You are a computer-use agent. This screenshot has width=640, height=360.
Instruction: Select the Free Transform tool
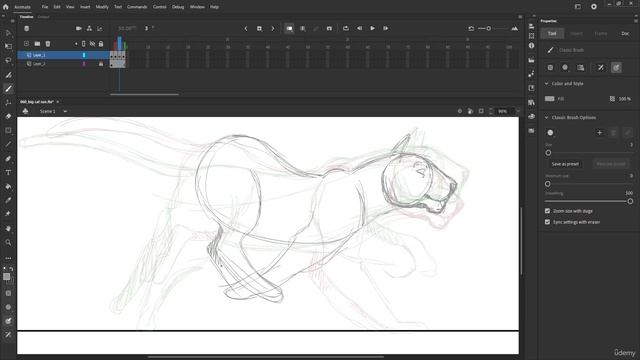(8, 47)
